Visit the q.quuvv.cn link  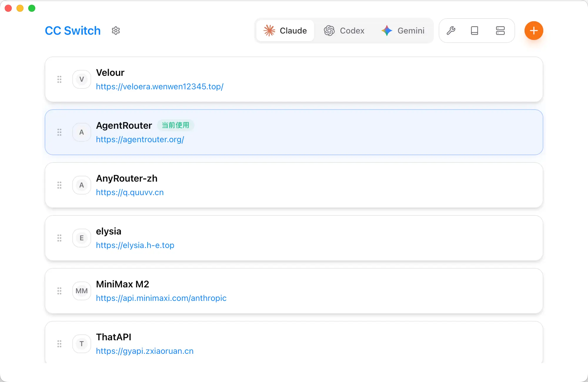[x=130, y=192]
